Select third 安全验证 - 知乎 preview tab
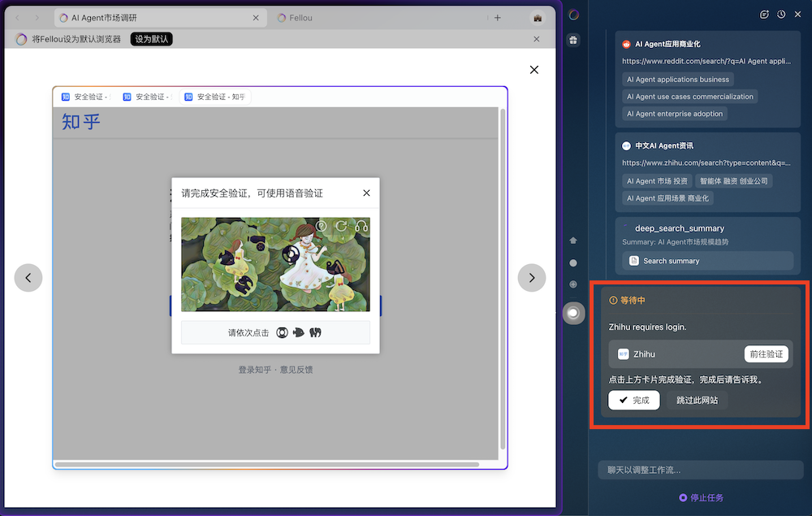The image size is (812, 516). 215,97
